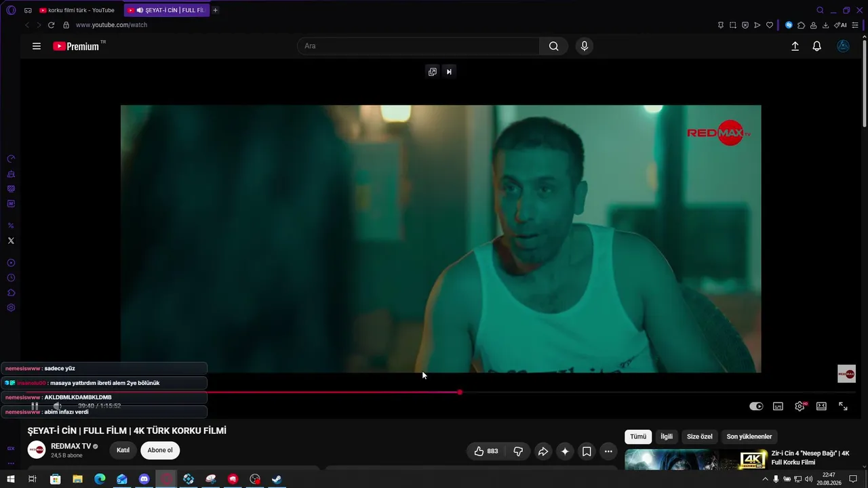Open the YouTube account avatar menu
Image resolution: width=868 pixels, height=488 pixels.
[844, 46]
